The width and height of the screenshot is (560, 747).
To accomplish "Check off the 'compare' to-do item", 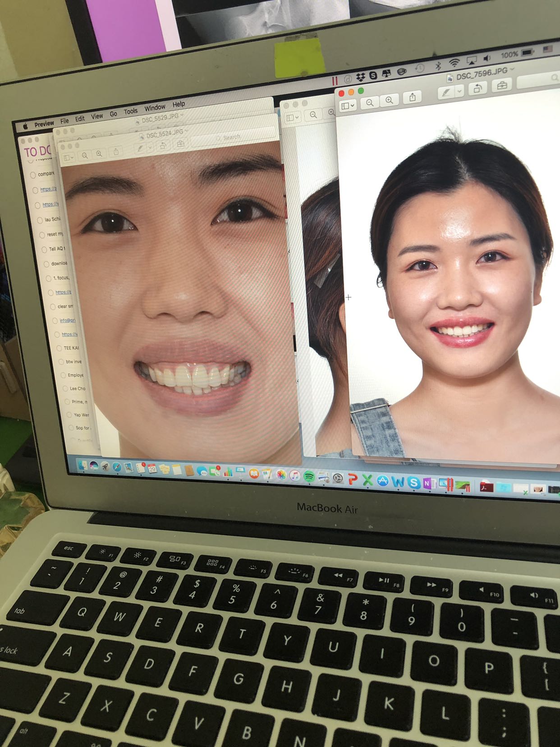I will 33,175.
